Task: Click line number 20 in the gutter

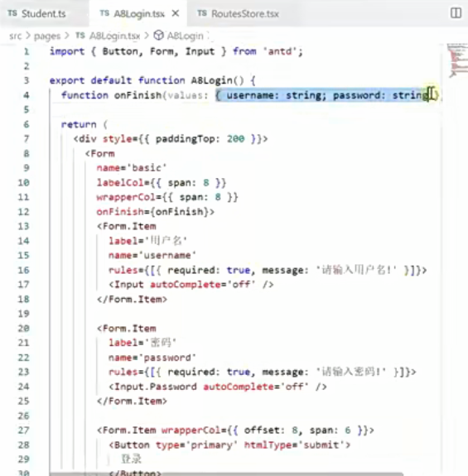Action: tap(24, 329)
